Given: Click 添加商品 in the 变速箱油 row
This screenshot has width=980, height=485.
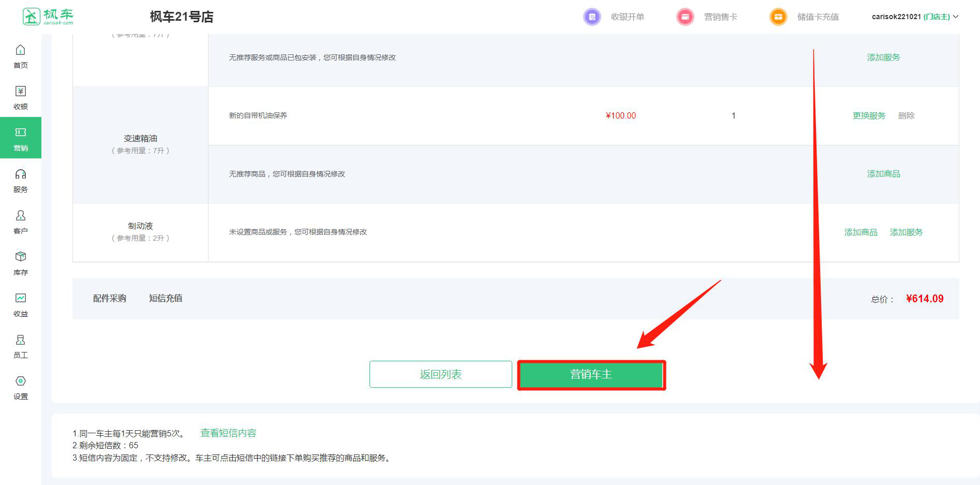Looking at the screenshot, I should [x=884, y=174].
